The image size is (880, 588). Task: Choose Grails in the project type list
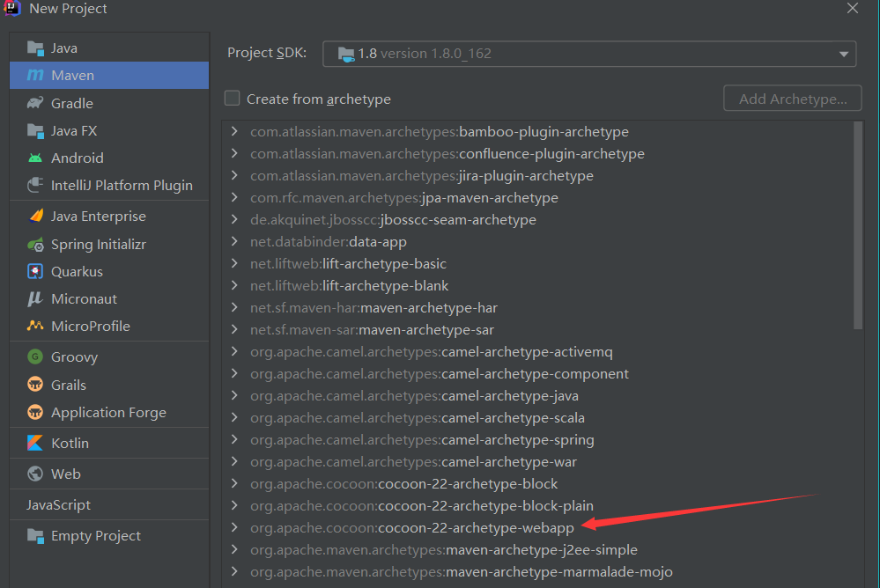(x=109, y=385)
